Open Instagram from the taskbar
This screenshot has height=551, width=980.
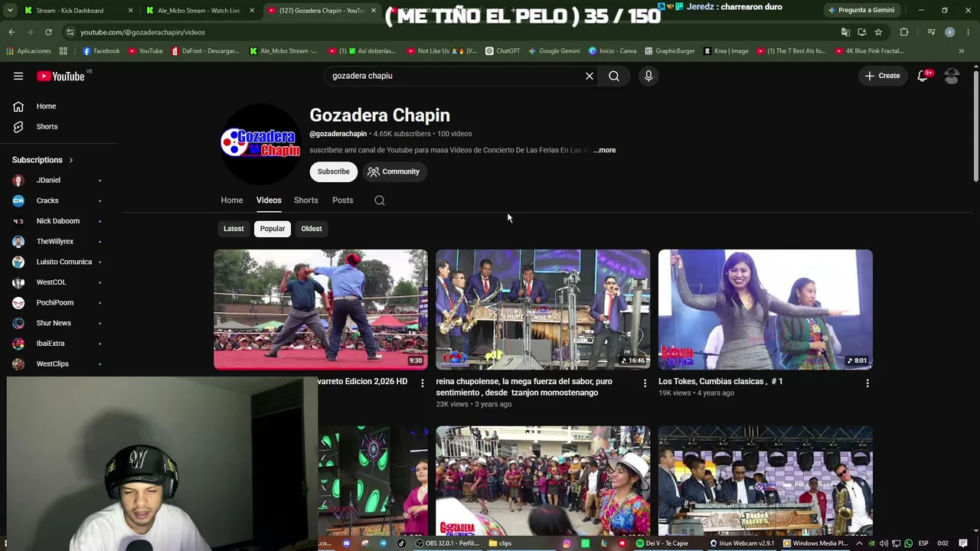tap(567, 543)
